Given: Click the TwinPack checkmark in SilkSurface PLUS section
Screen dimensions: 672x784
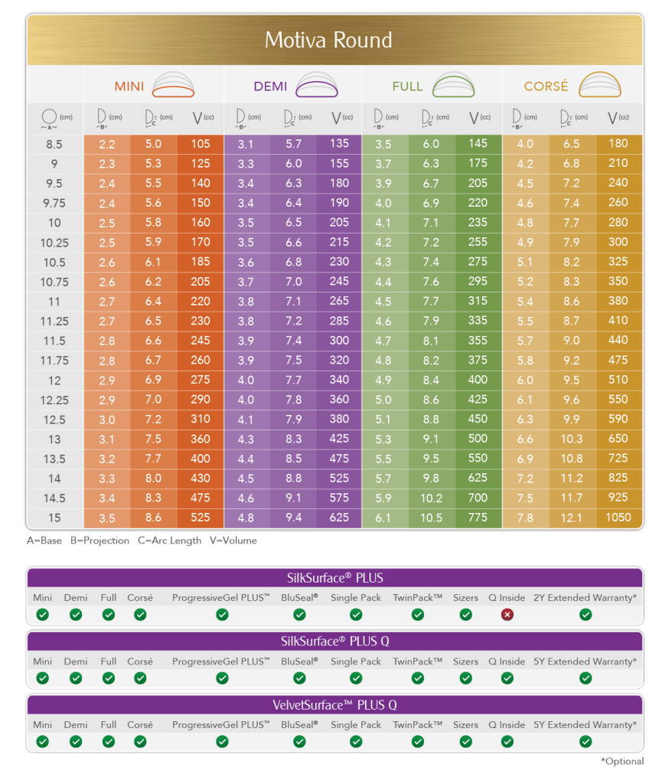Looking at the screenshot, I should pos(417,614).
